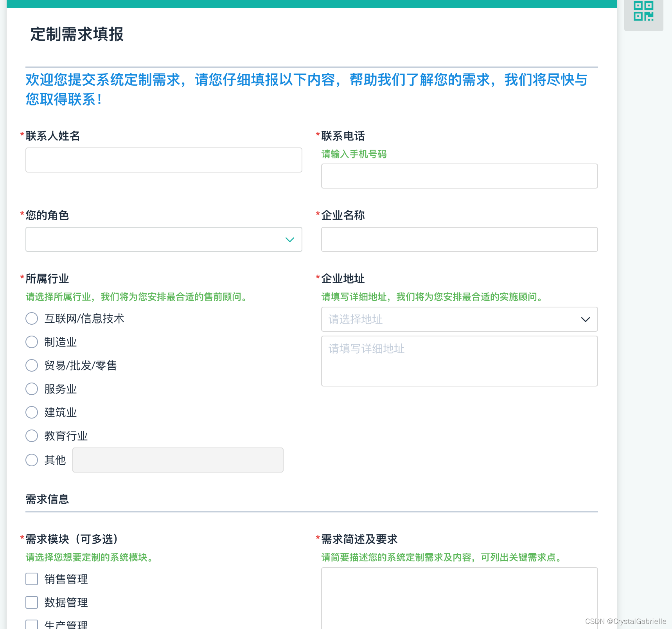Viewport: 672px width, 629px height.
Task: Click the 请填写详细地址 text area
Action: pyautogui.click(x=459, y=361)
